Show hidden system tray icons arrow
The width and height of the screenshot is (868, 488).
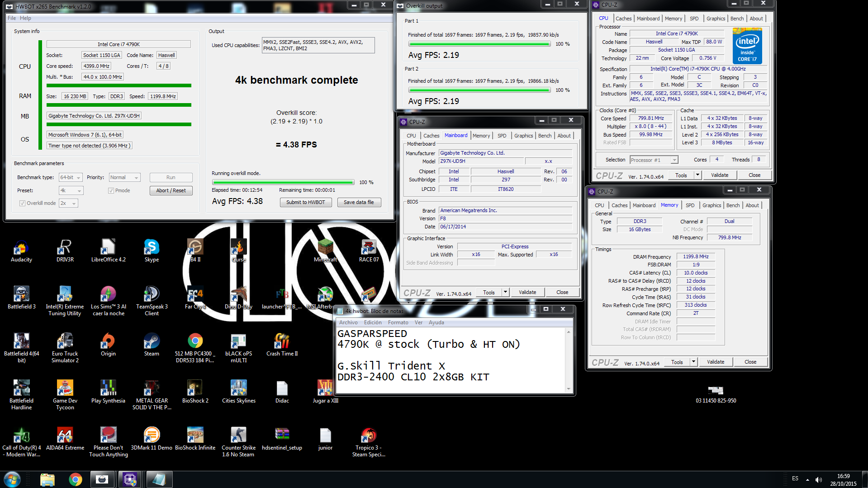coord(807,479)
